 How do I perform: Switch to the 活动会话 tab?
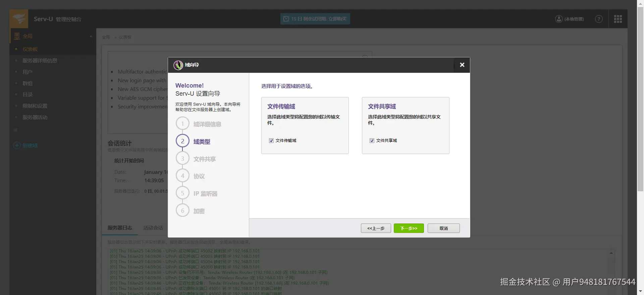(153, 228)
